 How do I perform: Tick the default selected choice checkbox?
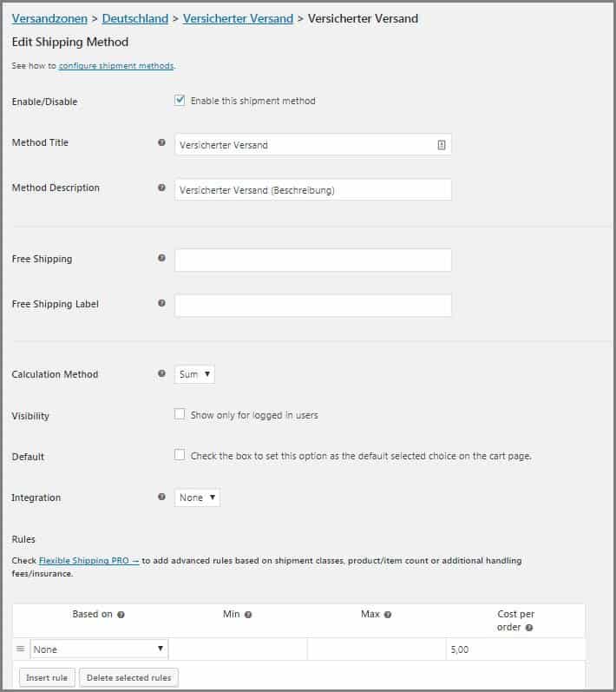pyautogui.click(x=180, y=455)
